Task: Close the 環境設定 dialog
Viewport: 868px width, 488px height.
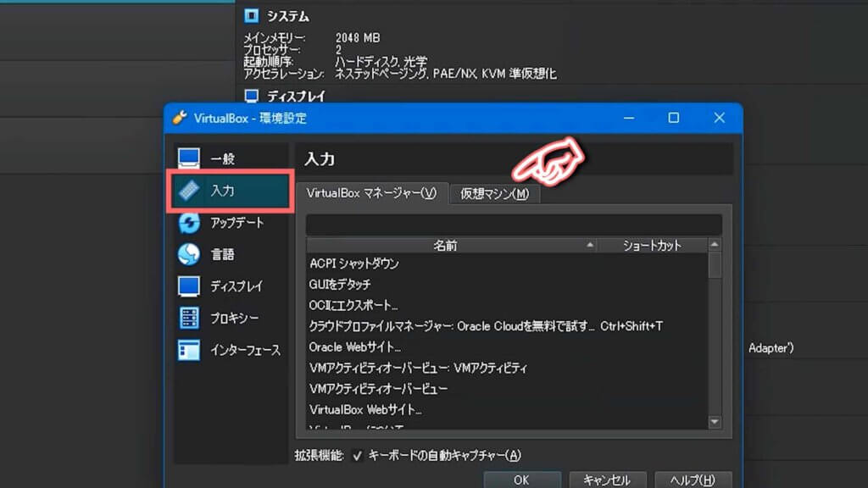Action: pyautogui.click(x=719, y=118)
